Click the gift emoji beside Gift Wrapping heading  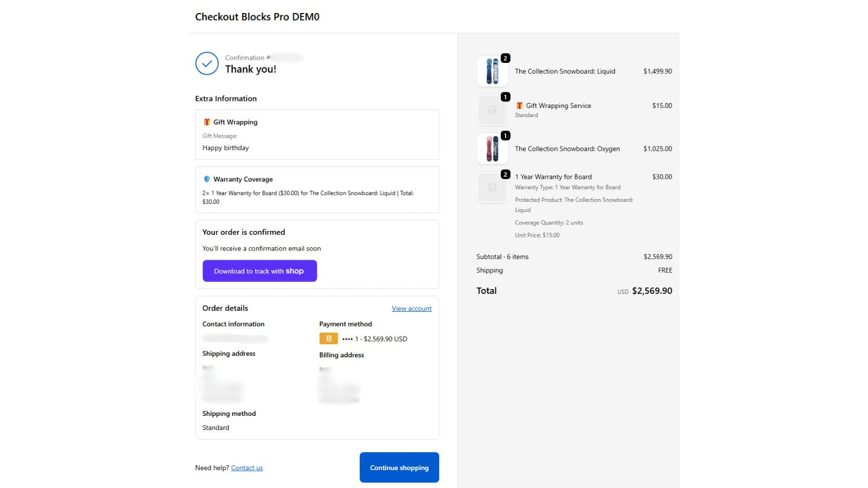coord(207,122)
